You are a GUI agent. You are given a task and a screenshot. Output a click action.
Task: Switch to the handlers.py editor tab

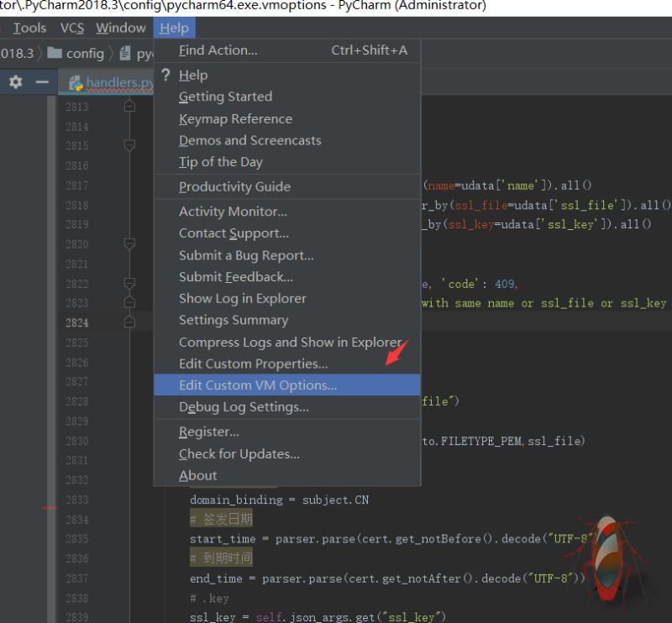118,83
